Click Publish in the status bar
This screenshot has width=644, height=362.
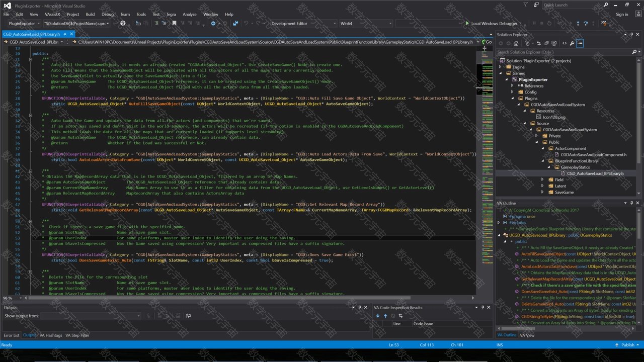(628, 345)
